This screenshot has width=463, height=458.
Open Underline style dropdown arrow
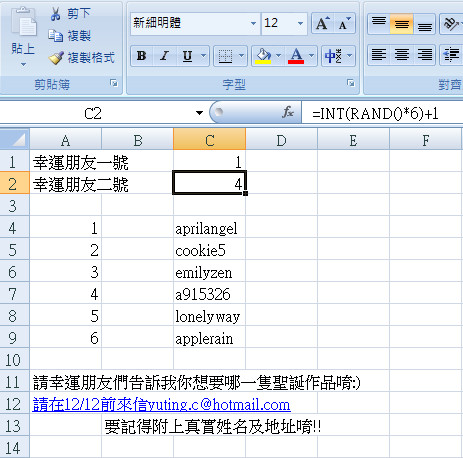[x=203, y=56]
